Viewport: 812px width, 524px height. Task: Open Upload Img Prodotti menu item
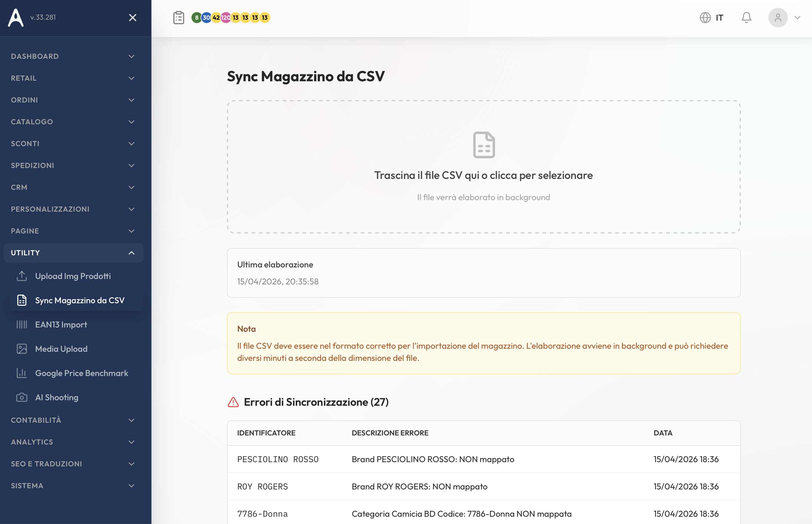(x=76, y=276)
